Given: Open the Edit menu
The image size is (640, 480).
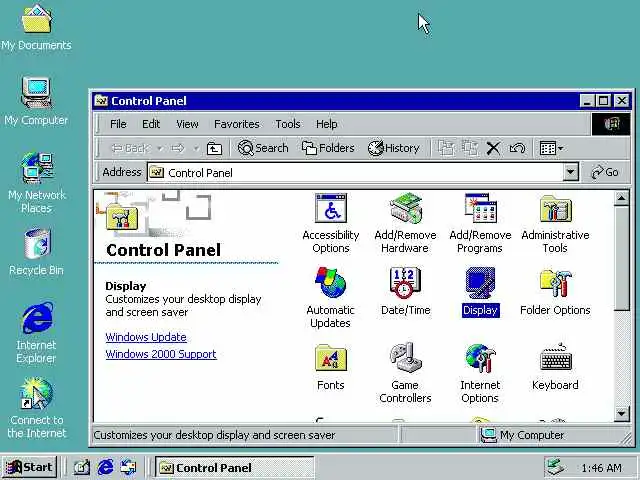Looking at the screenshot, I should coord(151,124).
